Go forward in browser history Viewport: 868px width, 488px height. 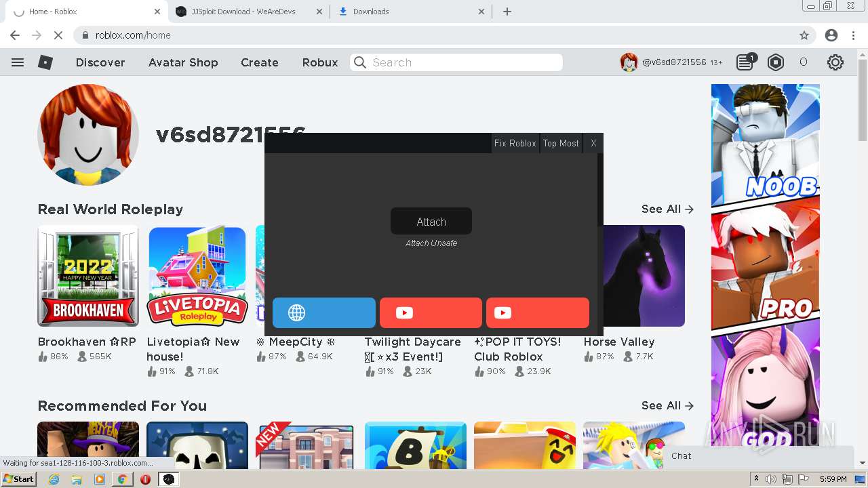tap(37, 35)
